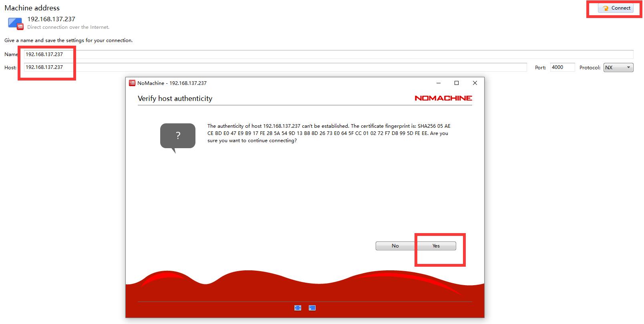644x324 pixels.
Task: Maximize the NoMachine dialog window
Action: (456, 83)
